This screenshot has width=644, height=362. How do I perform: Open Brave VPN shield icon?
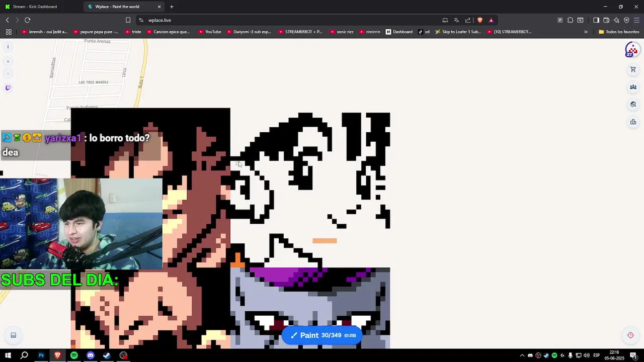pos(626,20)
